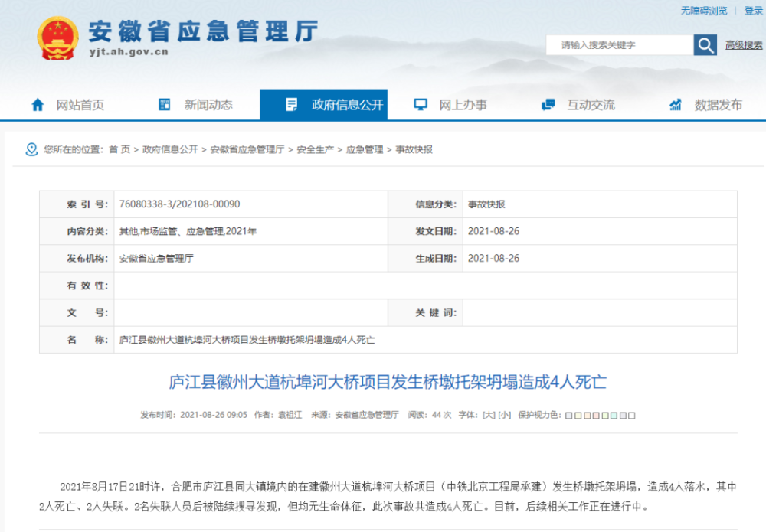This screenshot has height=532, width=766.
Task: Click the monitor icon beside 网上办事
Action: pos(420,104)
